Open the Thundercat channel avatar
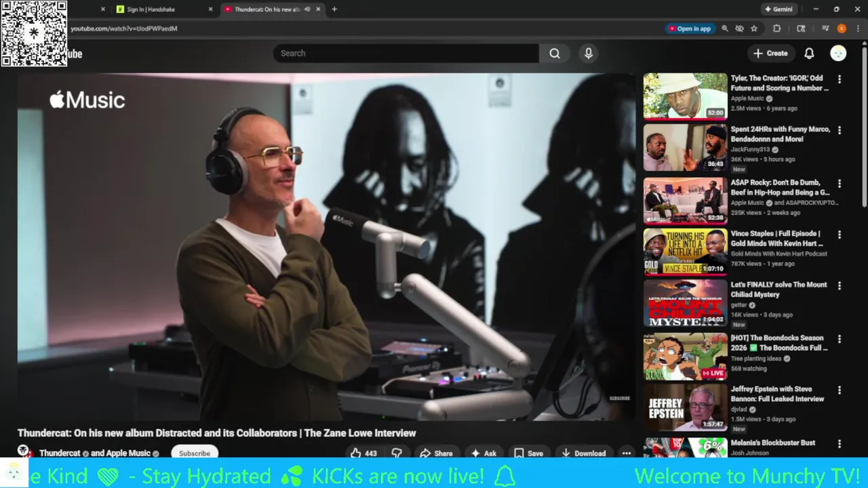The width and height of the screenshot is (868, 488). tap(24, 452)
